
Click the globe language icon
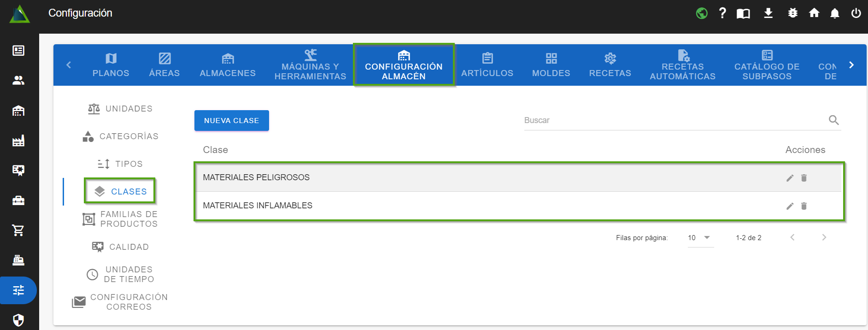[x=701, y=13]
